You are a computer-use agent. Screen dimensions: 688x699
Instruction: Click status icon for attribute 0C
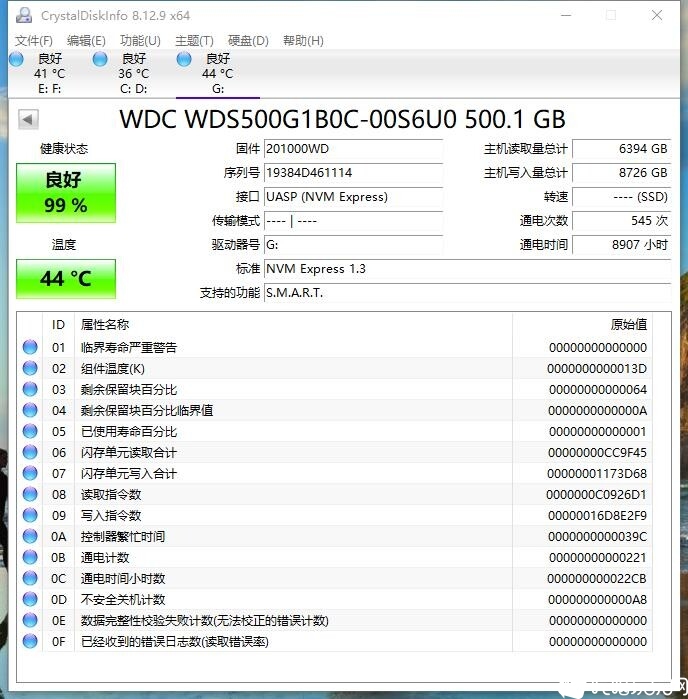point(30,578)
